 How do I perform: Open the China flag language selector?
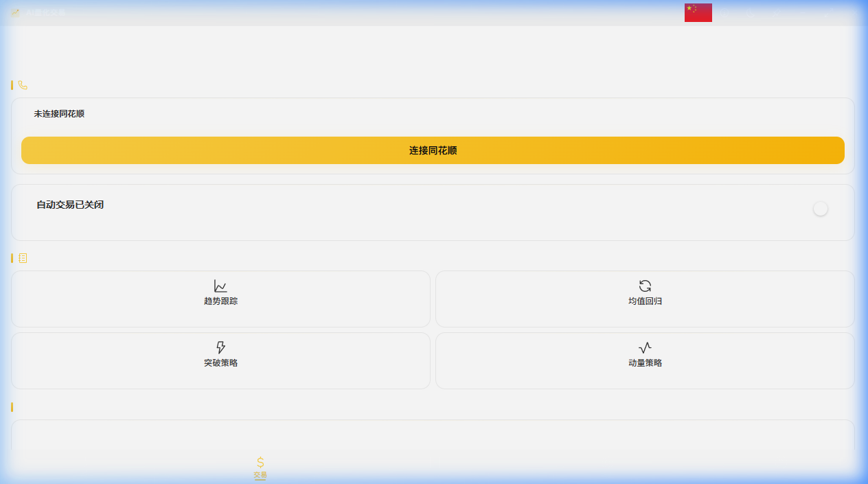pyautogui.click(x=698, y=12)
